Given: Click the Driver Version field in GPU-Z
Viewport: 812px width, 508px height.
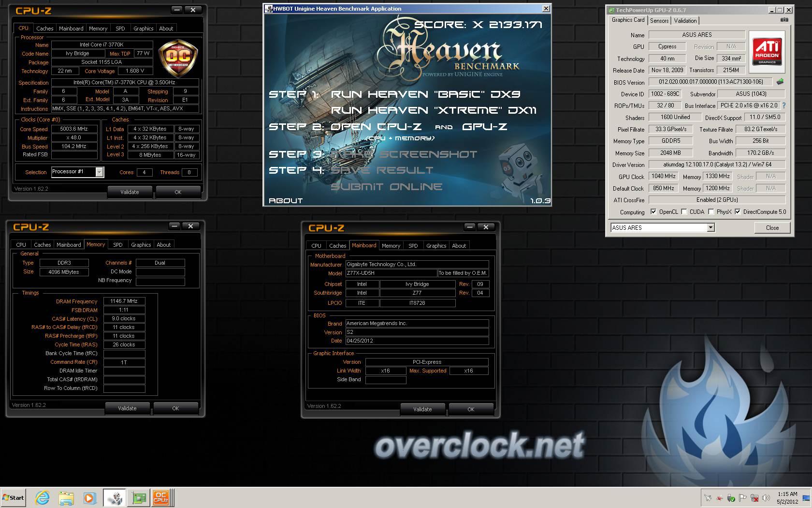Looking at the screenshot, I should pyautogui.click(x=717, y=164).
